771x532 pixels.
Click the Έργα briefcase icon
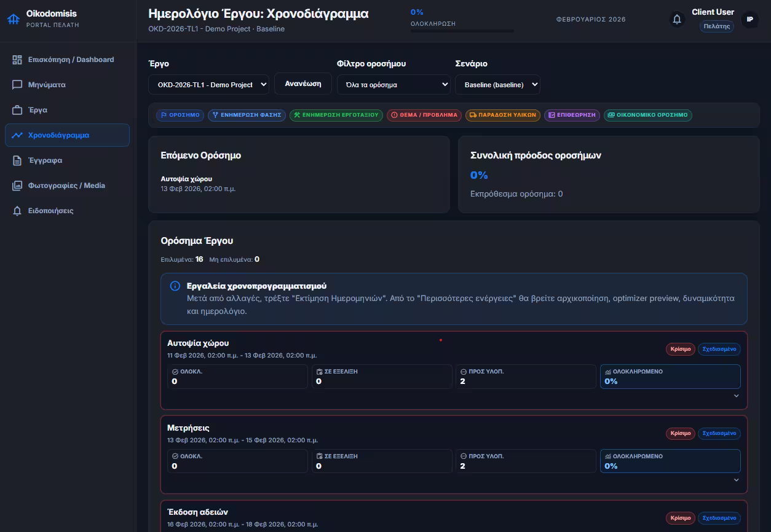click(x=17, y=110)
